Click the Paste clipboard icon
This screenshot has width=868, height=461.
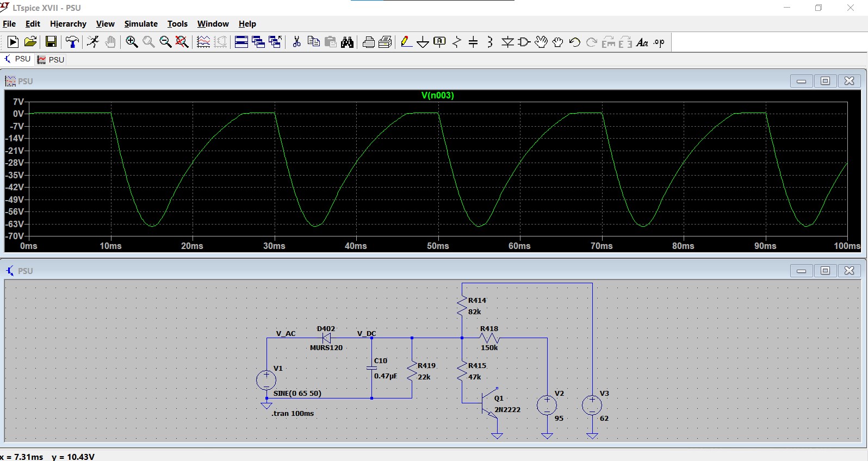coord(330,42)
